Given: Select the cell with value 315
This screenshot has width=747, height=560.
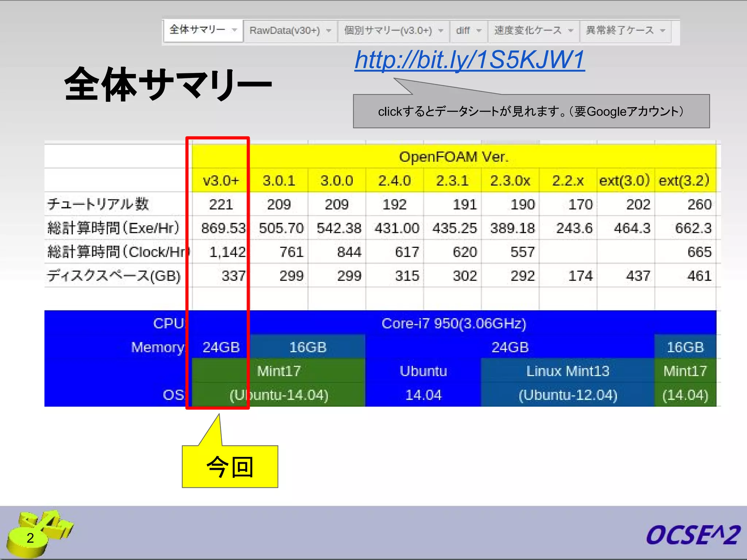Looking at the screenshot, I should coord(395,276).
